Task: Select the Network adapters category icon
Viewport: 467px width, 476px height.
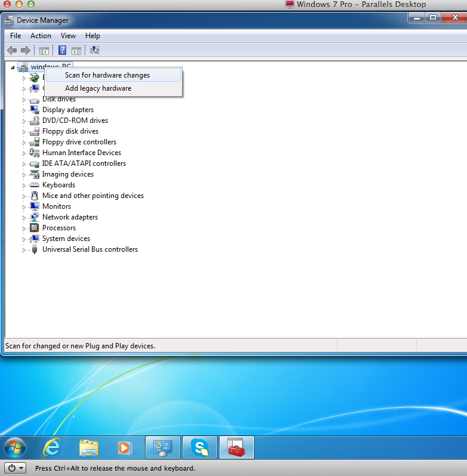Action: pyautogui.click(x=34, y=217)
